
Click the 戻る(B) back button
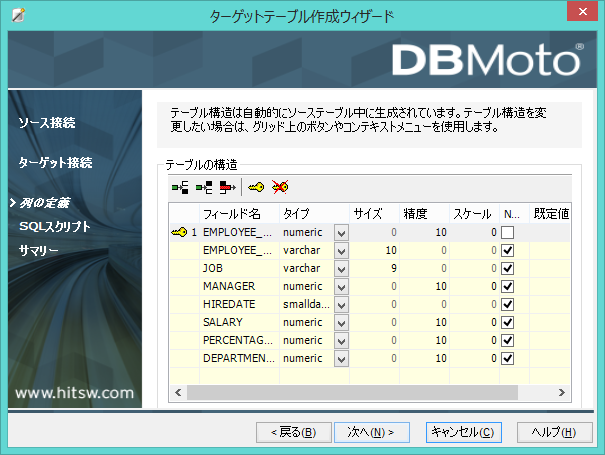[294, 432]
